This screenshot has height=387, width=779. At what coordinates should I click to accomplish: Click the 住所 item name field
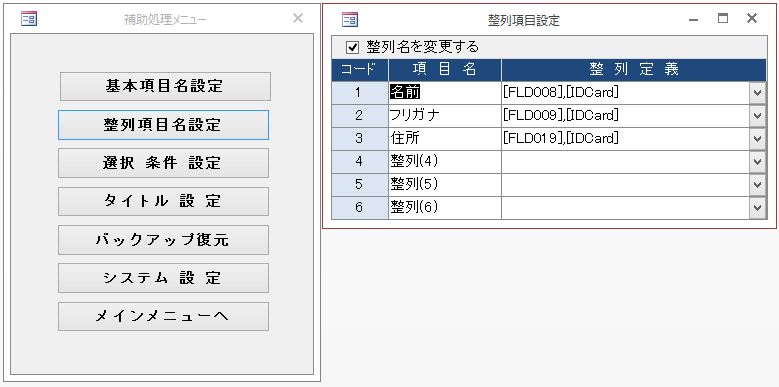(x=445, y=139)
